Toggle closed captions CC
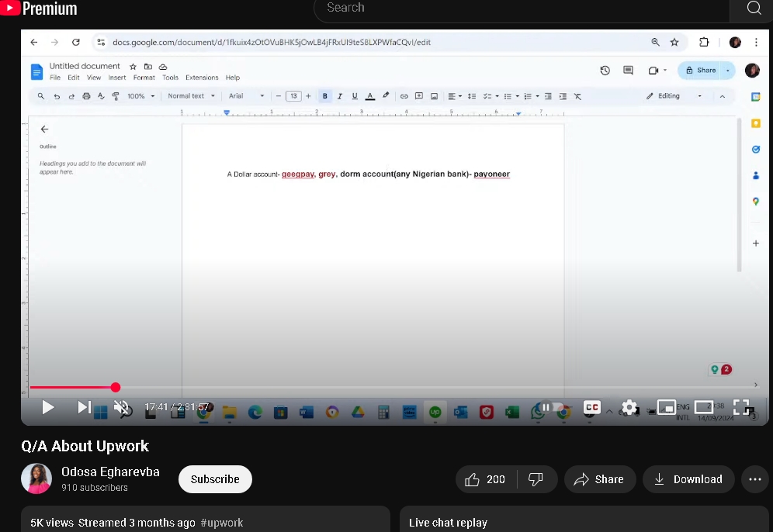The width and height of the screenshot is (773, 532). pos(591,407)
